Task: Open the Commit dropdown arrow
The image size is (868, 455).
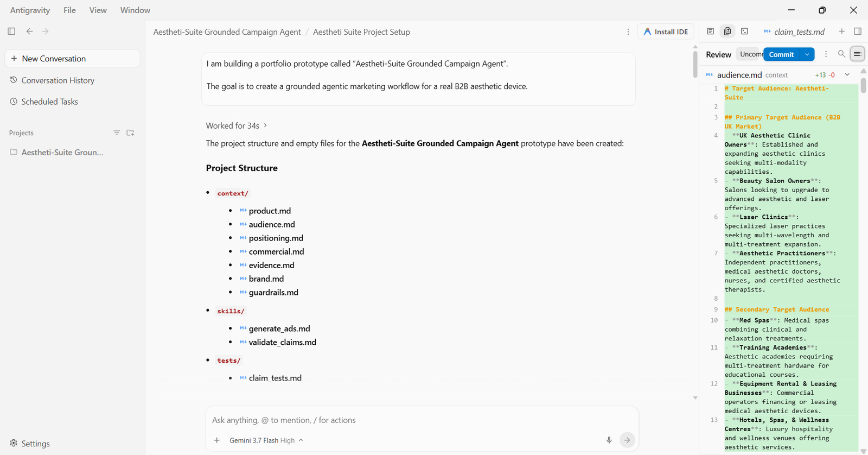Action: [x=807, y=54]
